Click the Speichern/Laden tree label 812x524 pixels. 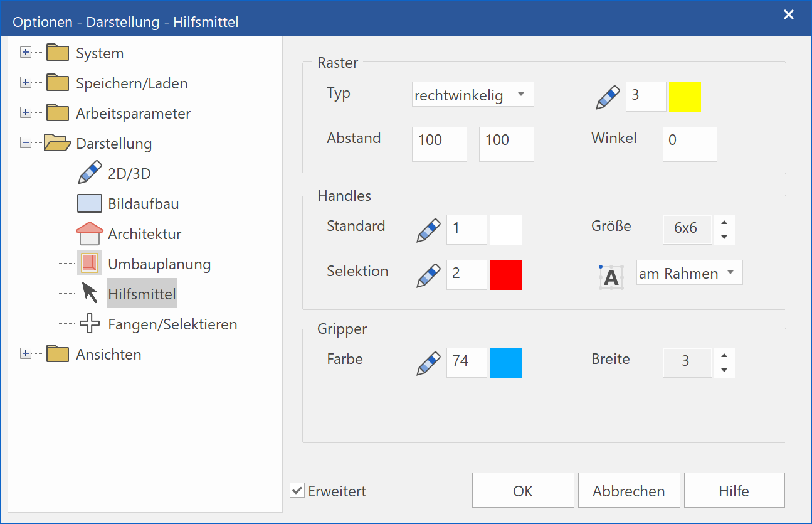tap(132, 83)
